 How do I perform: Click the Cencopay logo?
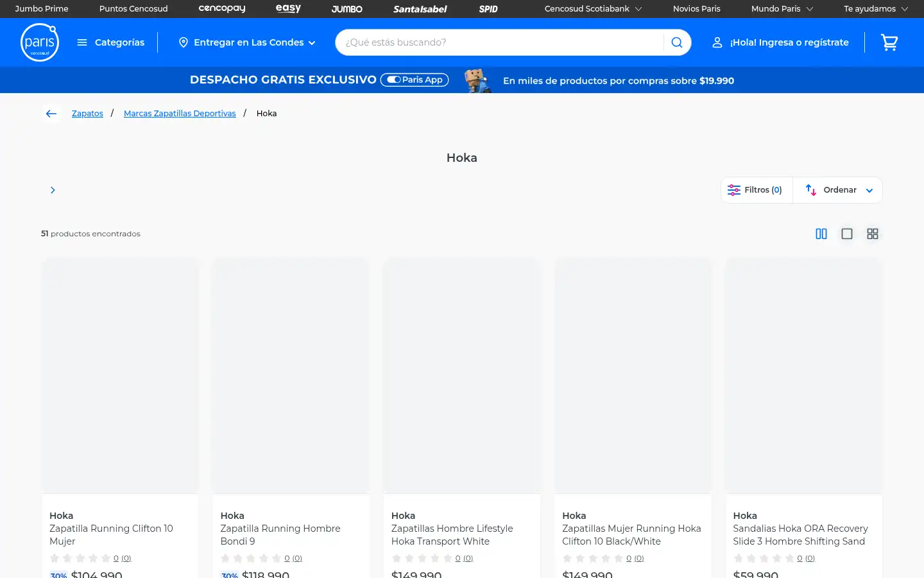coord(222,8)
